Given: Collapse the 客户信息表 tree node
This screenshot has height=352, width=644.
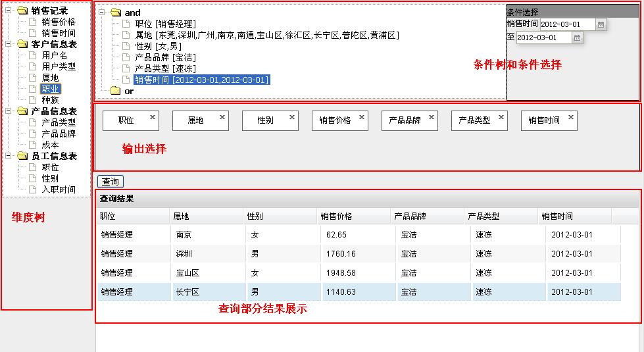Looking at the screenshot, I should [x=8, y=43].
